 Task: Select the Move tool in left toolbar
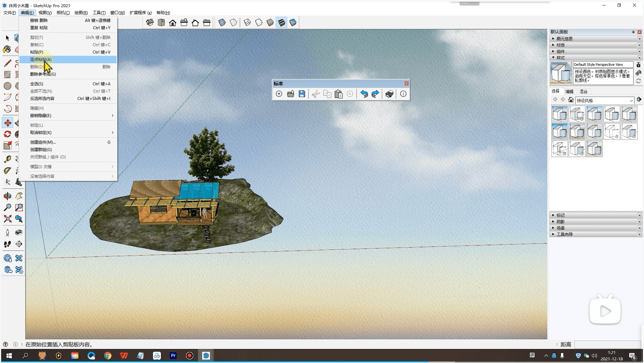point(7,123)
